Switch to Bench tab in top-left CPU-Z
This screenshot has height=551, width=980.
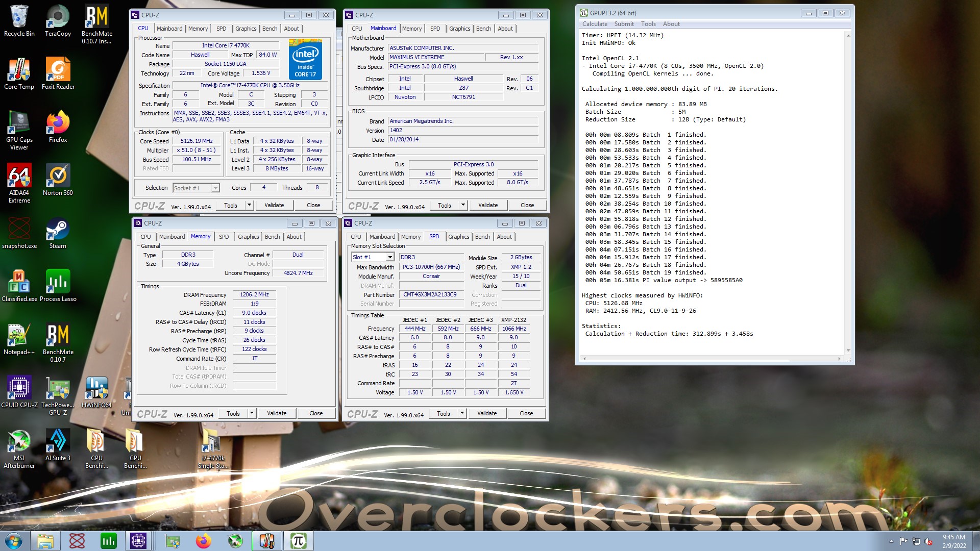click(269, 29)
